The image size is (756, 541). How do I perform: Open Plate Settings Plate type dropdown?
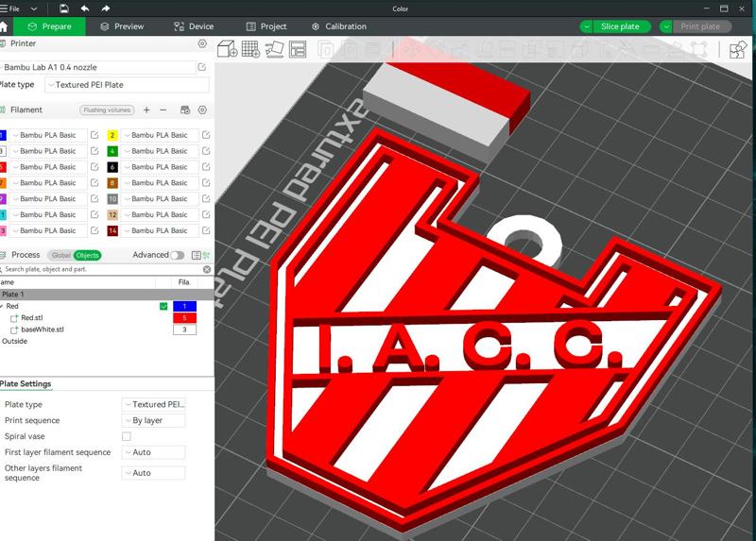153,404
